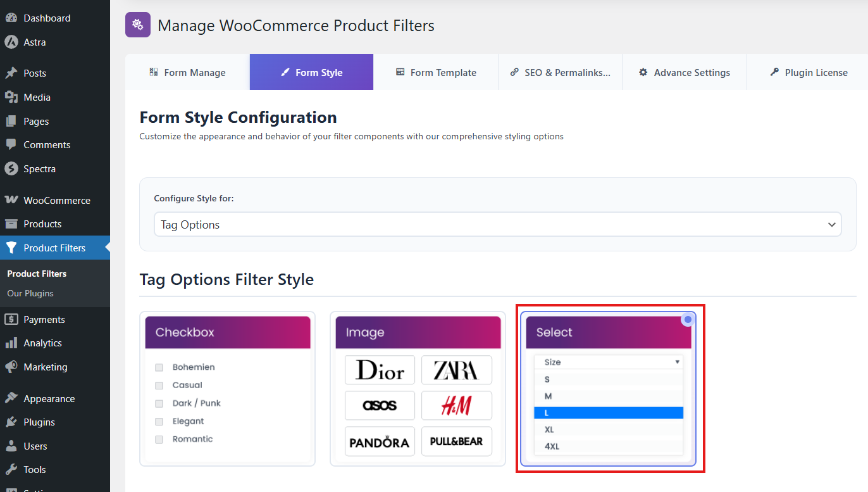
Task: Open Pages in the sidebar
Action: (x=55, y=122)
